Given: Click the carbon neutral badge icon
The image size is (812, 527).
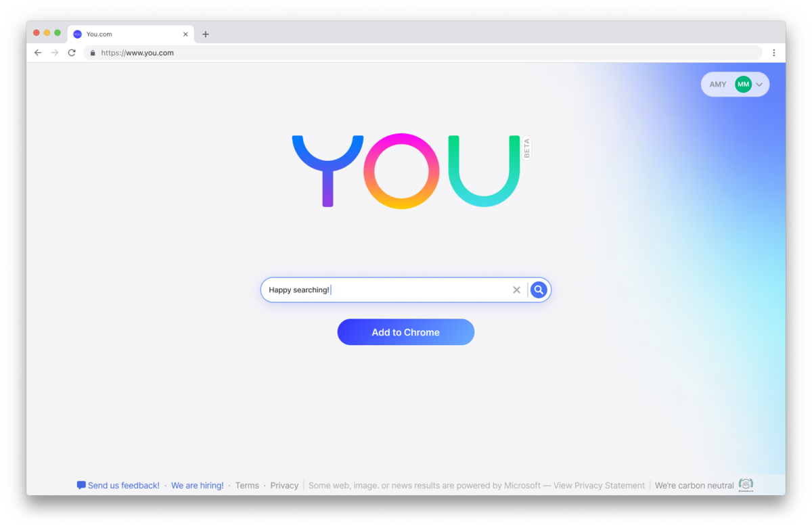Looking at the screenshot, I should coord(746,484).
